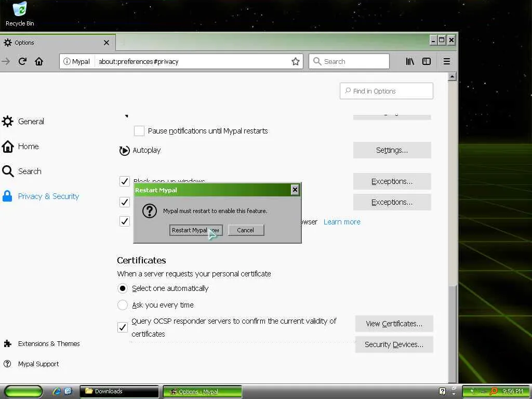Switch to Options - Mypal taskbar button
The height and width of the screenshot is (399, 532).
[x=202, y=392]
